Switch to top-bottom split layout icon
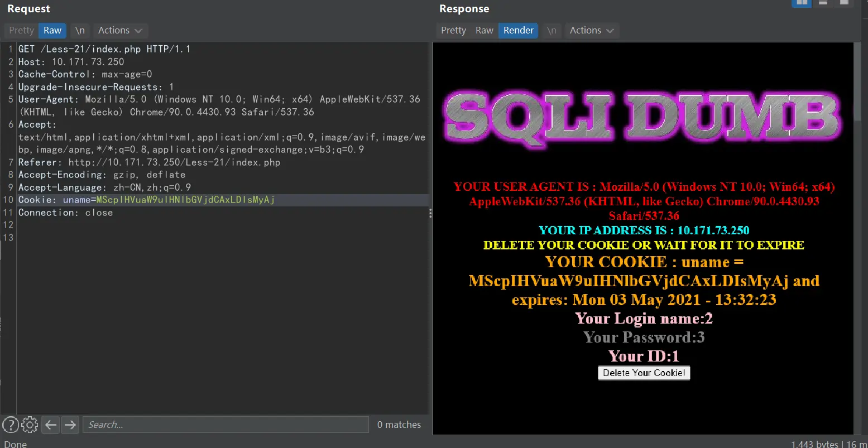This screenshot has width=868, height=448. 823,3
